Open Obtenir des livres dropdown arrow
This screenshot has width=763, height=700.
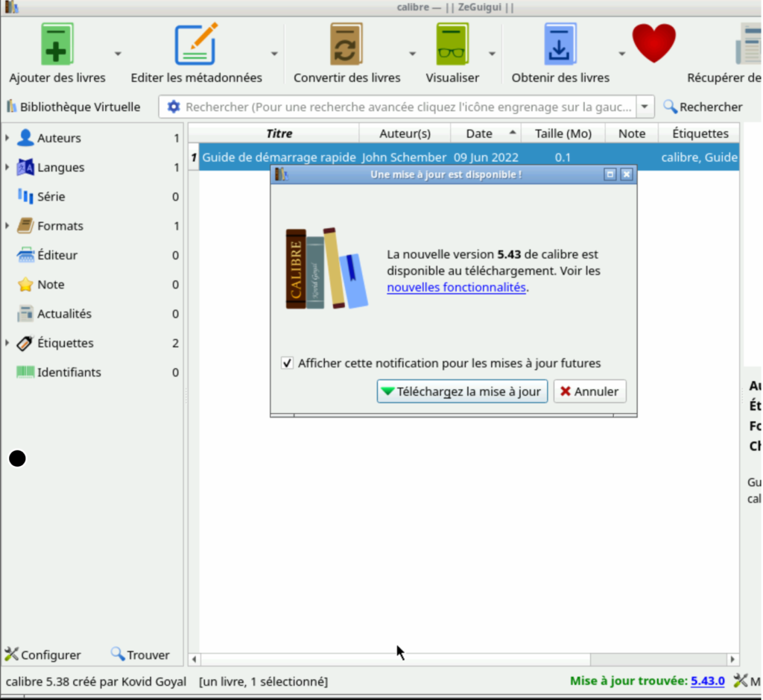(622, 54)
